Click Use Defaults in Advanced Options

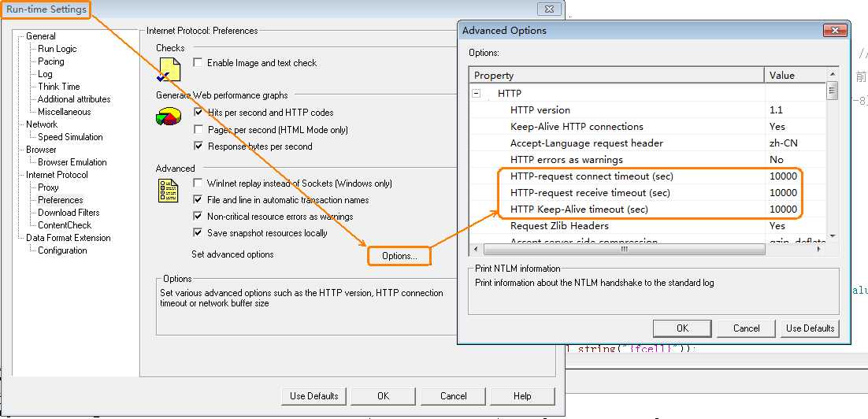tap(810, 328)
